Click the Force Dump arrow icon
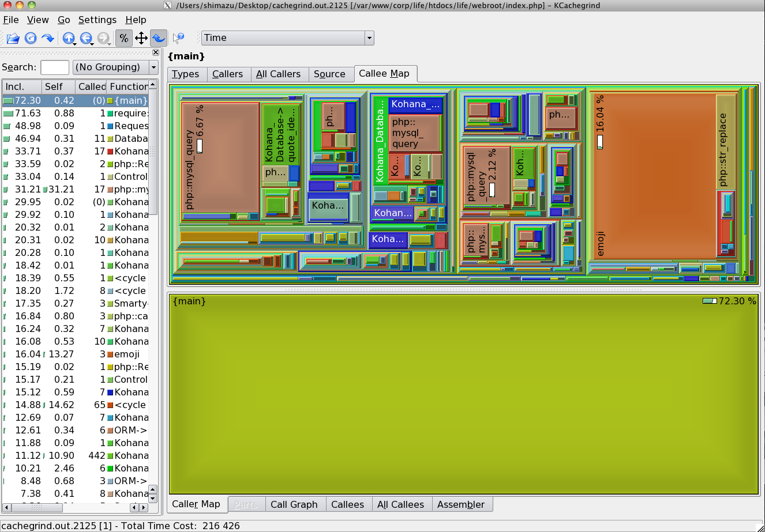This screenshot has height=532, width=765. 48,39
